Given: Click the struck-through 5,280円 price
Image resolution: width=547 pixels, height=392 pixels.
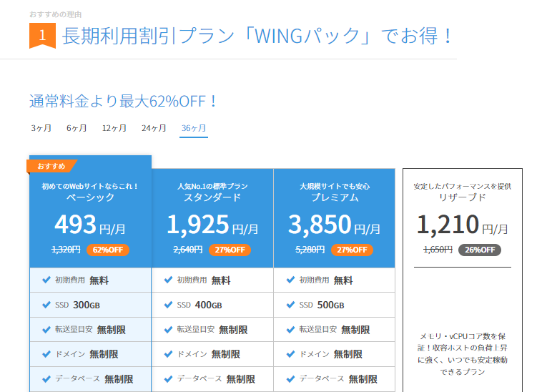Looking at the screenshot, I should click(310, 250).
